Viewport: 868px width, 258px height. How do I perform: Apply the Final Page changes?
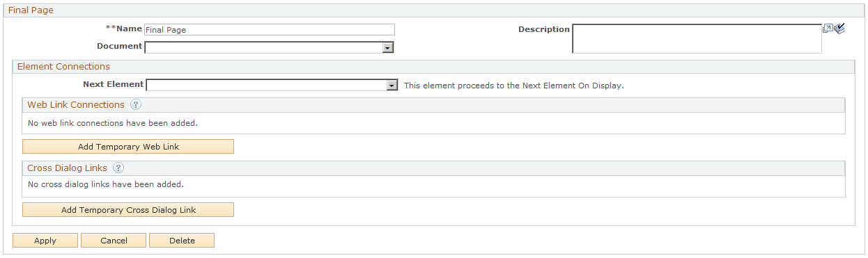45,241
